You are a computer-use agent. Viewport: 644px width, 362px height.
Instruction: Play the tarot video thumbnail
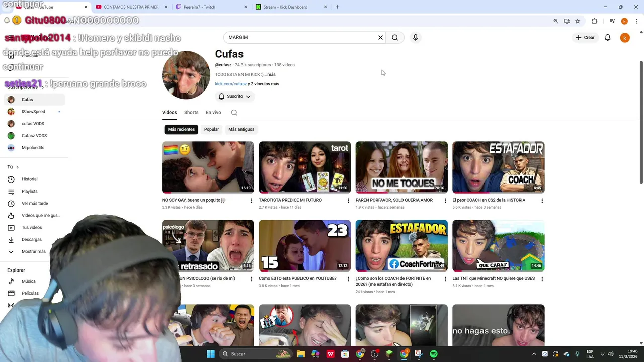(305, 167)
